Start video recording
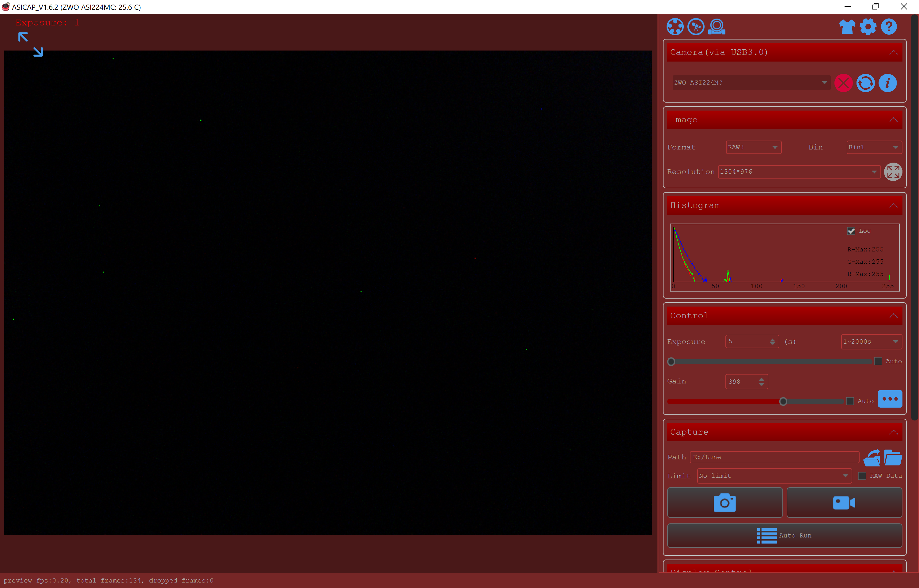The height and width of the screenshot is (588, 919). click(844, 503)
